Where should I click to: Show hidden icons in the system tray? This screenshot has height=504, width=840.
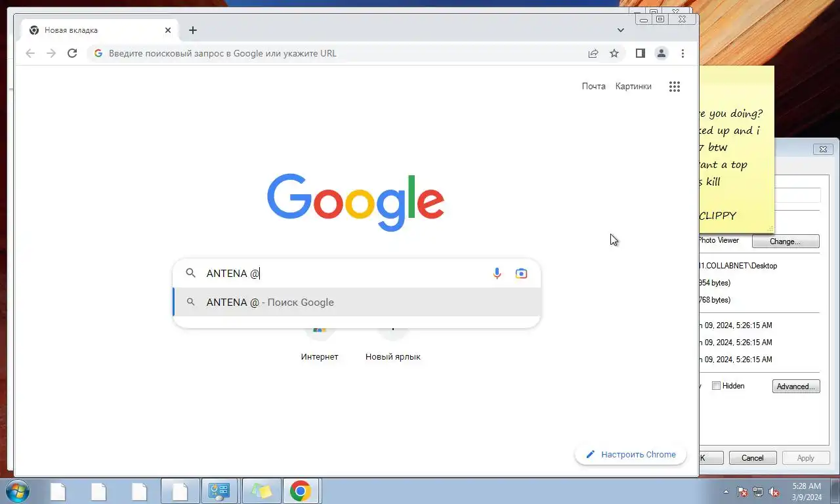tap(726, 492)
